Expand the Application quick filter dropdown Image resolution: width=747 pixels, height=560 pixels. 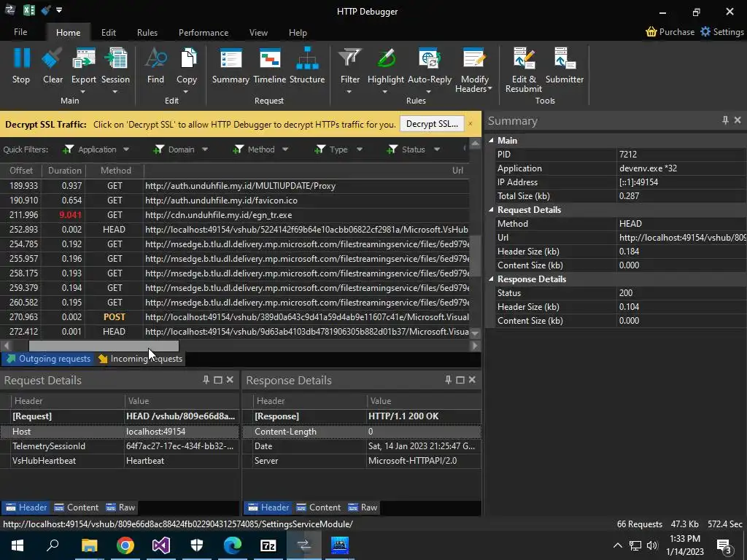(126, 149)
